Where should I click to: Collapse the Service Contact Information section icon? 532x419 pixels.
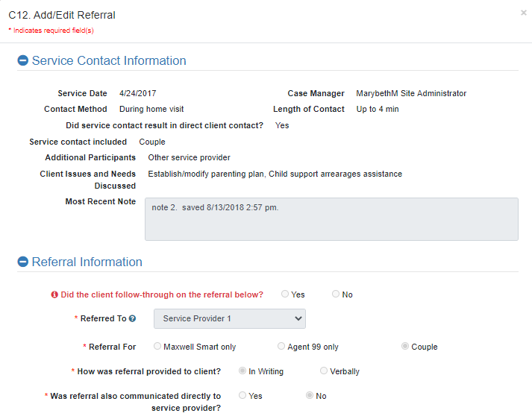pyautogui.click(x=23, y=61)
